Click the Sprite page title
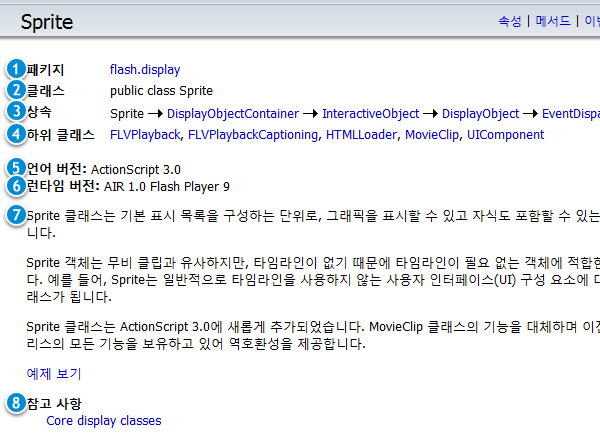Viewport: 600px width, 443px height. [x=47, y=22]
